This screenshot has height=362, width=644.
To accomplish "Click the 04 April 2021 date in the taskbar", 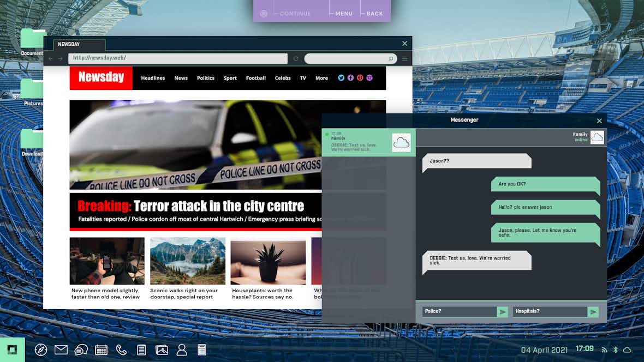I will [544, 350].
